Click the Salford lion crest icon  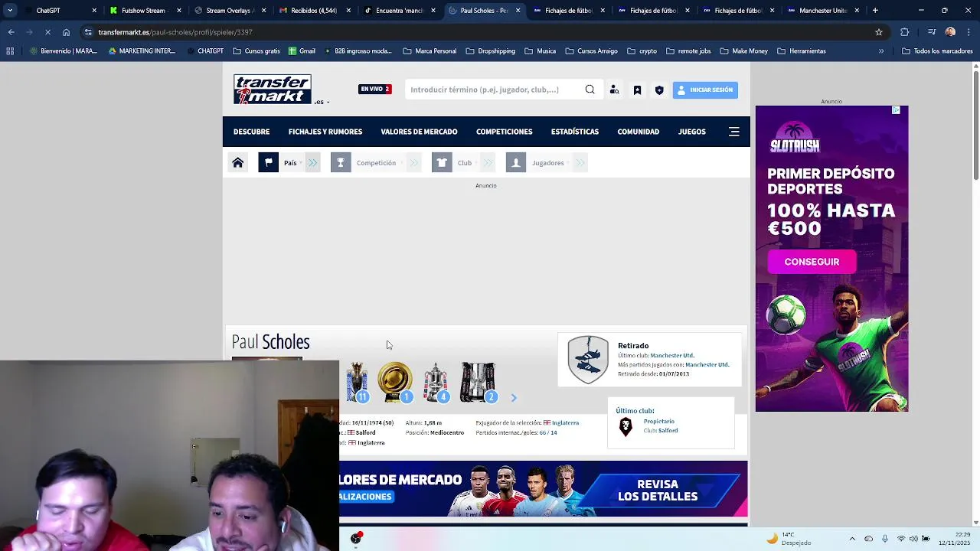(x=626, y=426)
